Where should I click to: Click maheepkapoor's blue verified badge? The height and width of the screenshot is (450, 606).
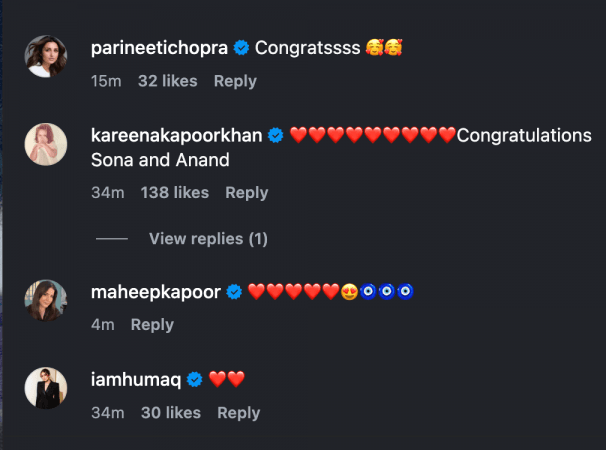tap(234, 292)
